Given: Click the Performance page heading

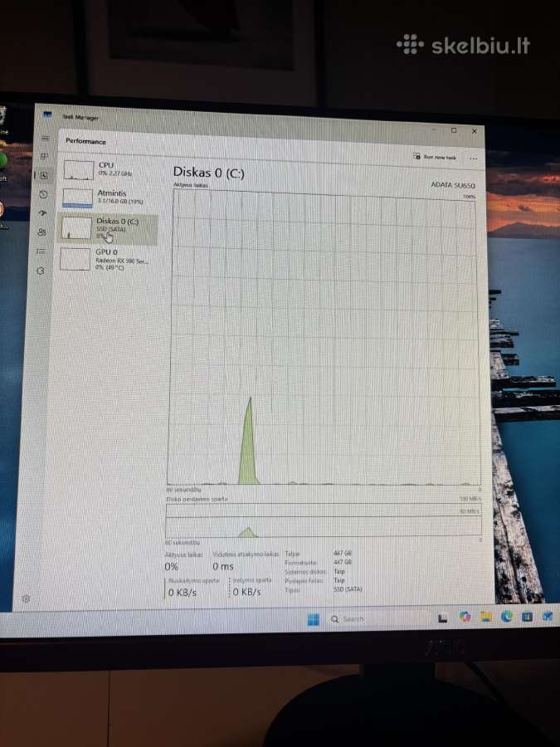Looking at the screenshot, I should pos(85,141).
